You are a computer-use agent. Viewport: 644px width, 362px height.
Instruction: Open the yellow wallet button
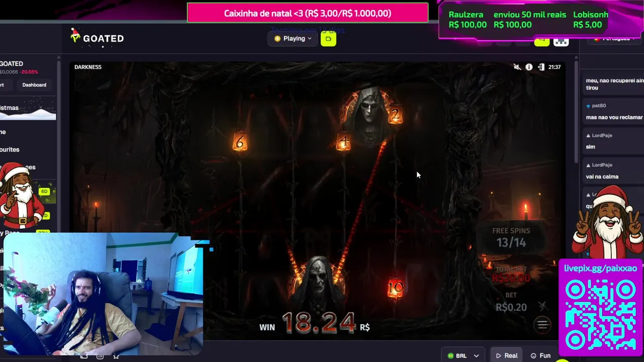click(x=329, y=39)
